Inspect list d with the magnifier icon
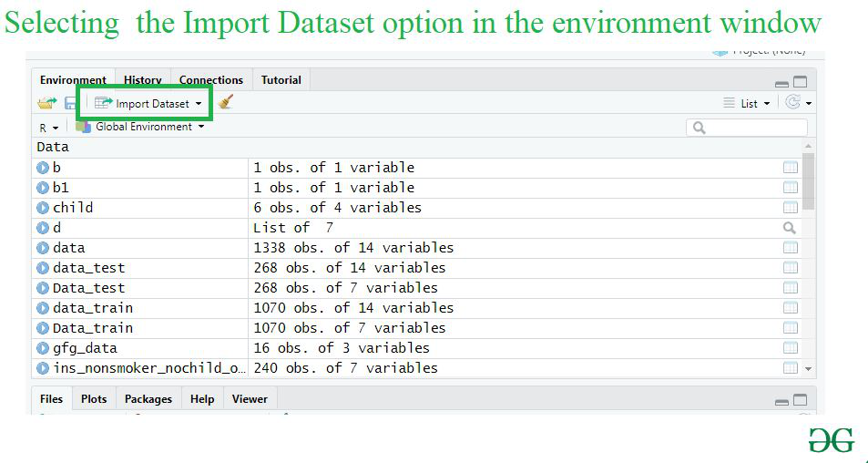The width and height of the screenshot is (868, 463). click(790, 228)
